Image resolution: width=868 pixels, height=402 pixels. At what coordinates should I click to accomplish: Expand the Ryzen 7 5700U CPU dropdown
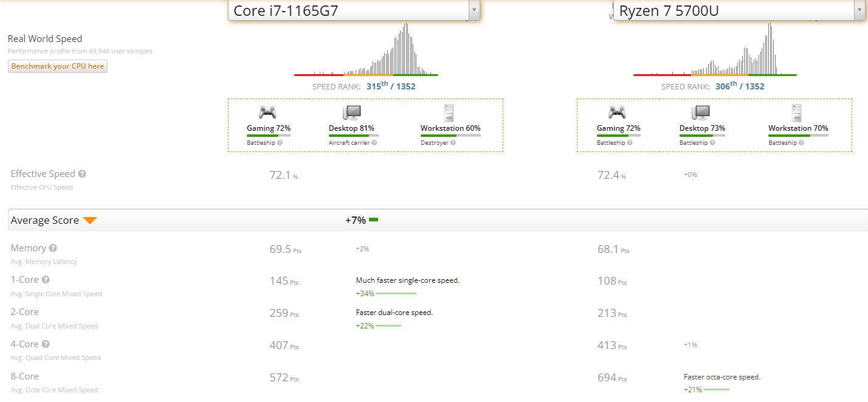click(859, 10)
